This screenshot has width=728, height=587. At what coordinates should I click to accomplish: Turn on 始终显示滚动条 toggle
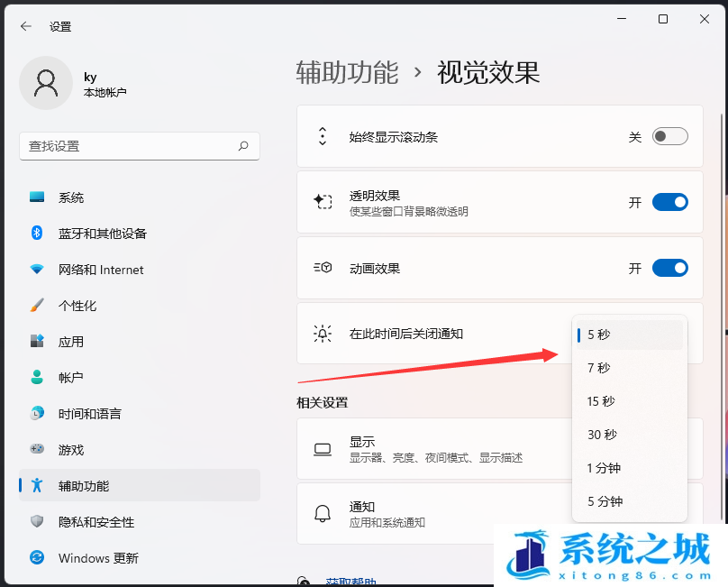(670, 136)
